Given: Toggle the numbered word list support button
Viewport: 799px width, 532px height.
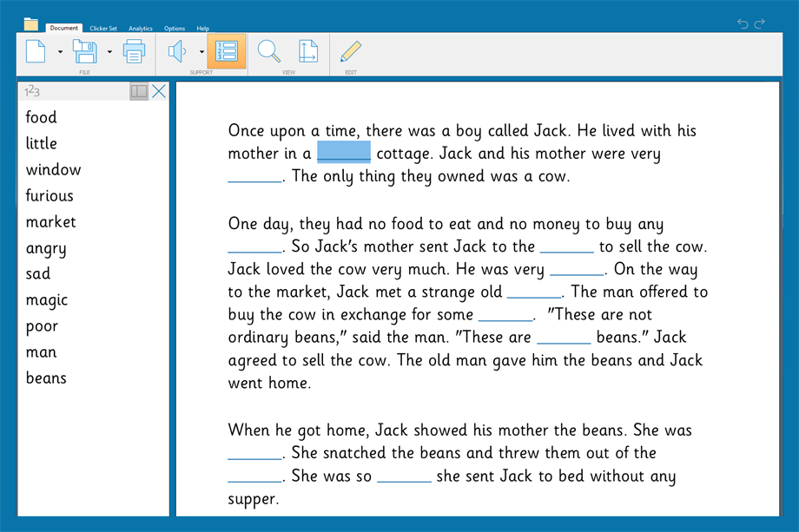Looking at the screenshot, I should coord(226,52).
